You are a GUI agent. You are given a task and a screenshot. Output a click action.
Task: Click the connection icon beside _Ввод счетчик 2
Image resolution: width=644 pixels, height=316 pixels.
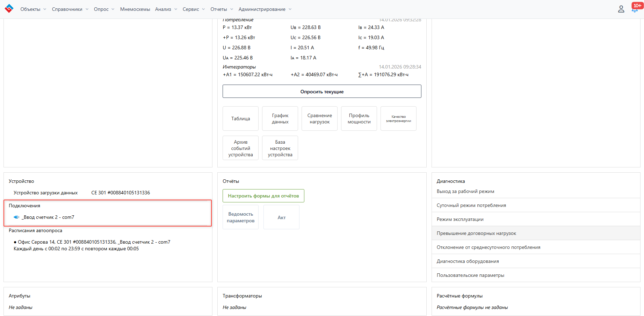[16, 217]
